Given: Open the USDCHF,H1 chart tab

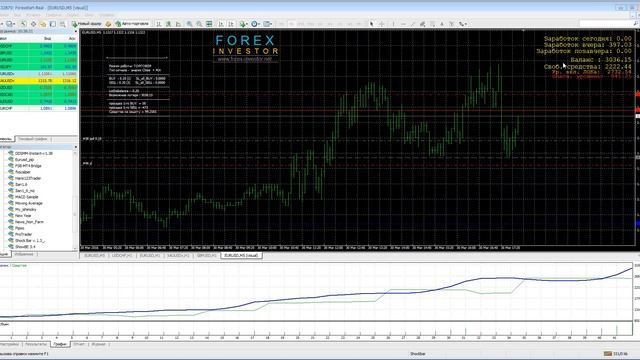Looking at the screenshot, I should click(122, 256).
